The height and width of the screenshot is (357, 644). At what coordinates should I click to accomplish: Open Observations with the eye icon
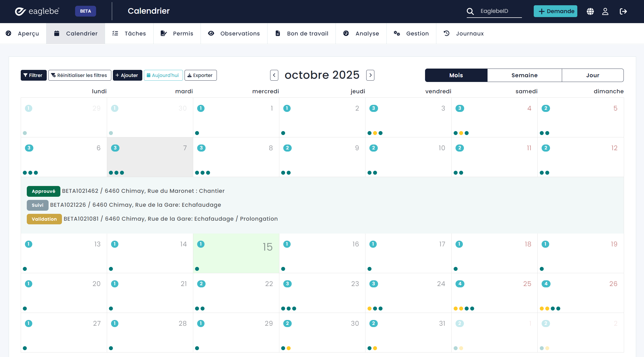click(x=234, y=33)
